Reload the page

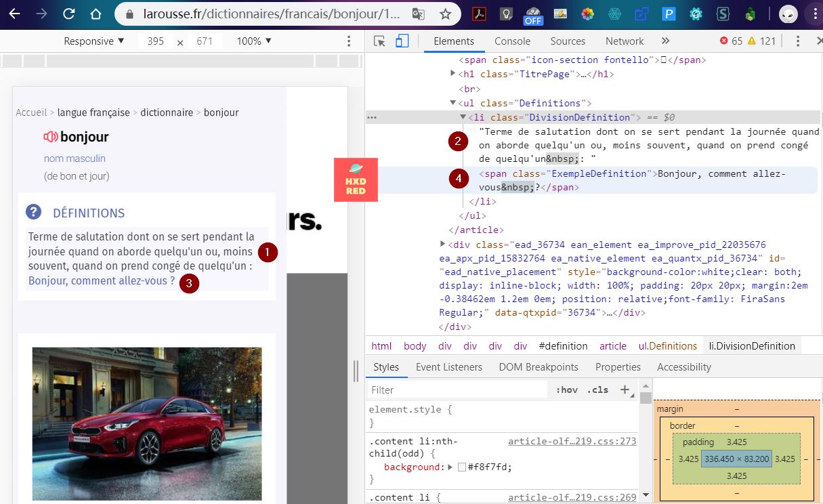[68, 14]
